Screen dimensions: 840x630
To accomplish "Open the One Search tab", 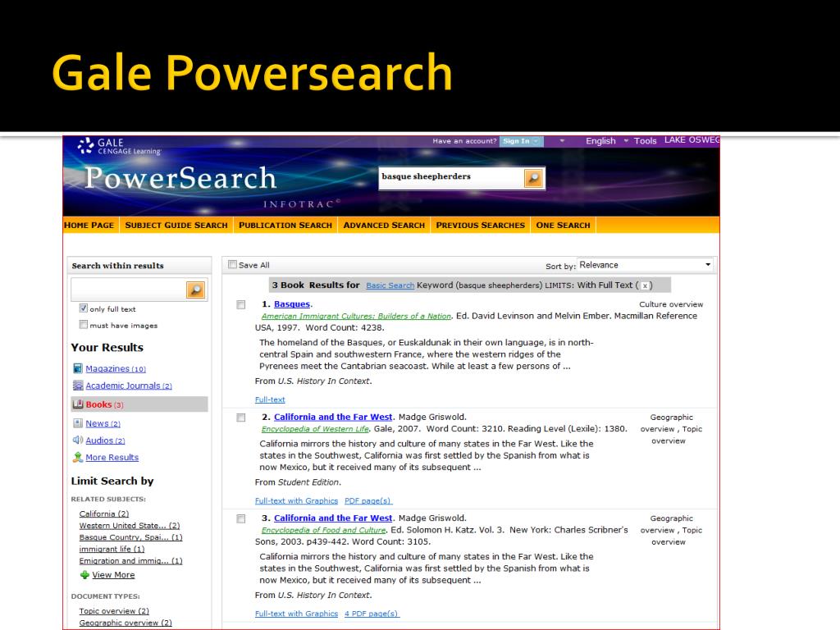I will click(x=563, y=225).
